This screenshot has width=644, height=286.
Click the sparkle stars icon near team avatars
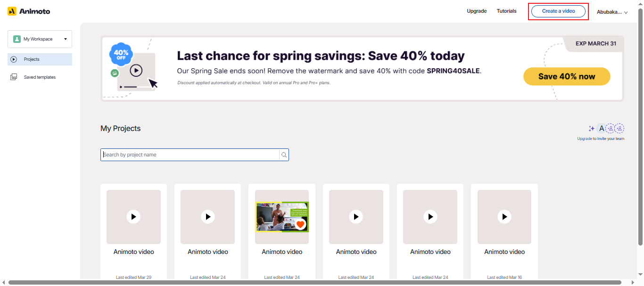pyautogui.click(x=591, y=128)
